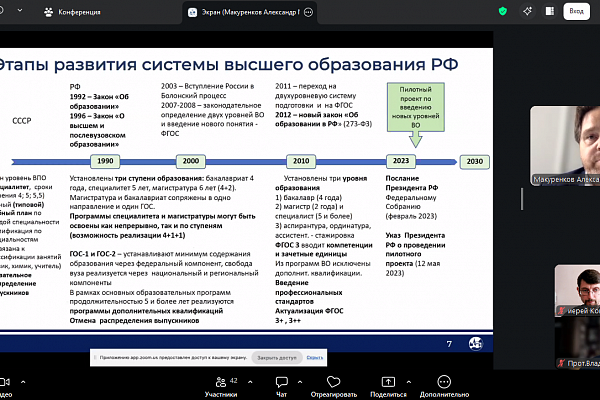Click muted microphone icon on иерей tile
The image size is (600, 400).
point(561,311)
